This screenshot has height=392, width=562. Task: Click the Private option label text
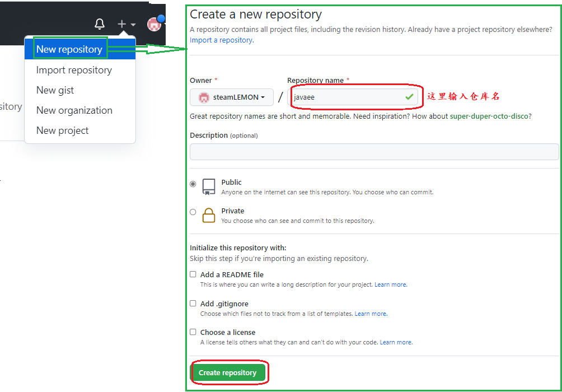pyautogui.click(x=233, y=211)
